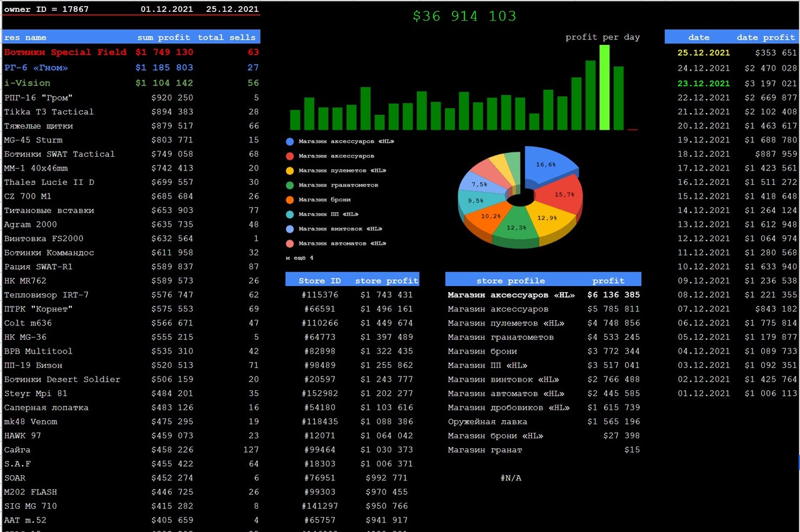Click the total '$36 914 103' value
Image resolution: width=800 pixels, height=532 pixels.
click(x=464, y=16)
